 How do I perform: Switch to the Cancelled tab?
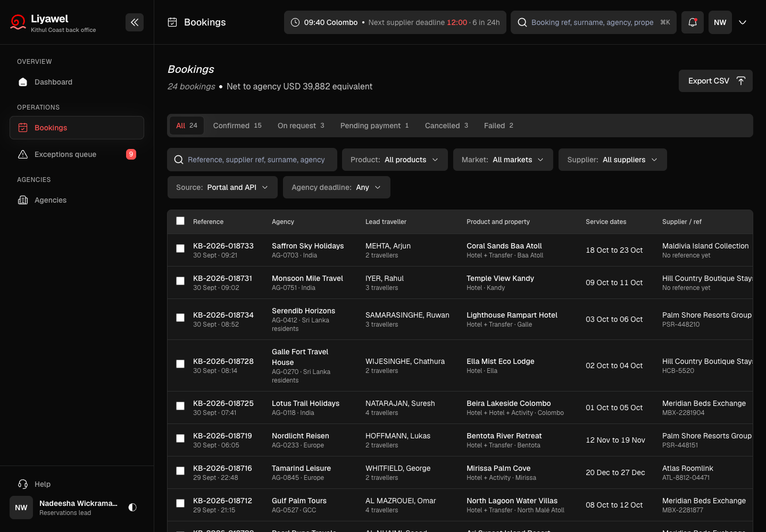[x=447, y=126]
